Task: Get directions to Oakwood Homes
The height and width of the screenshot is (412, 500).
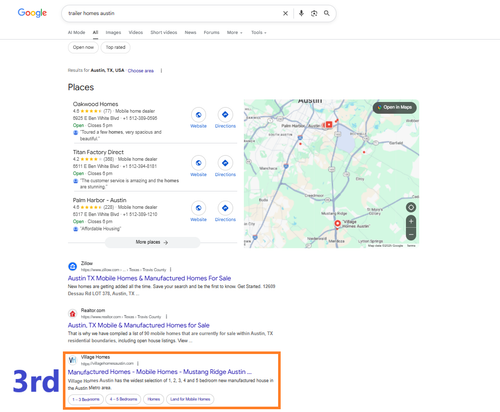Action: 225,115
